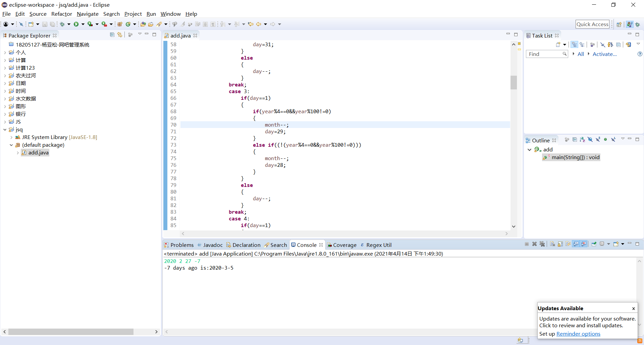Click Pin Console icon

point(594,244)
